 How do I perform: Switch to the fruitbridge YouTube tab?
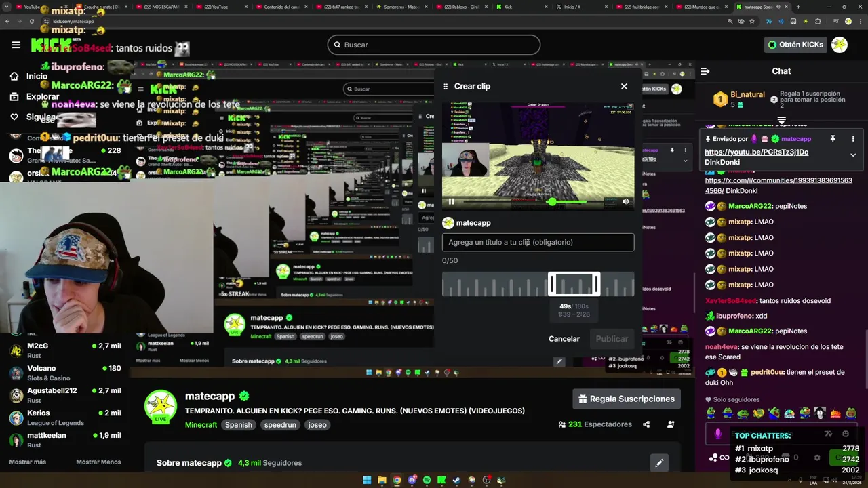point(641,7)
